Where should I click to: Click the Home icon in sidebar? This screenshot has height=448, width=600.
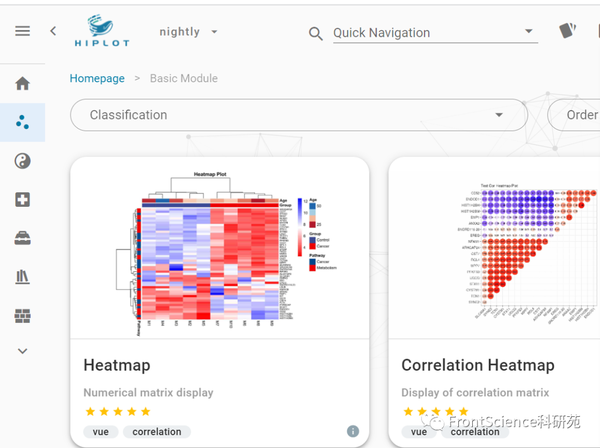[x=22, y=84]
